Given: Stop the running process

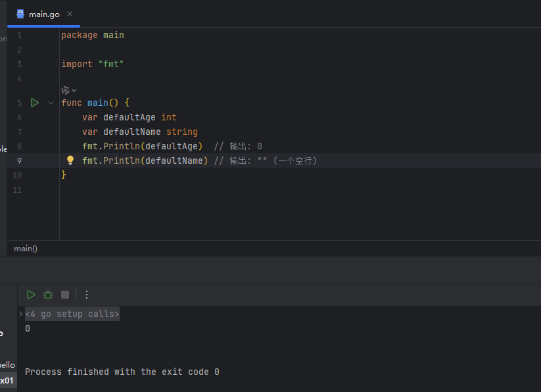Looking at the screenshot, I should (65, 295).
